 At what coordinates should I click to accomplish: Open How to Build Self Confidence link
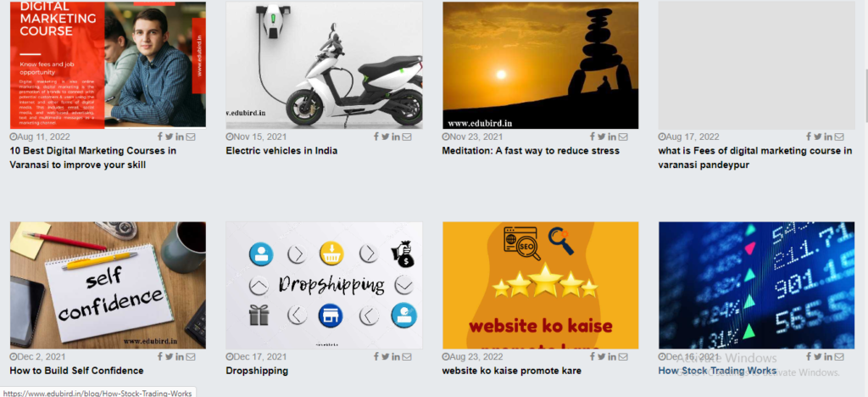(76, 371)
